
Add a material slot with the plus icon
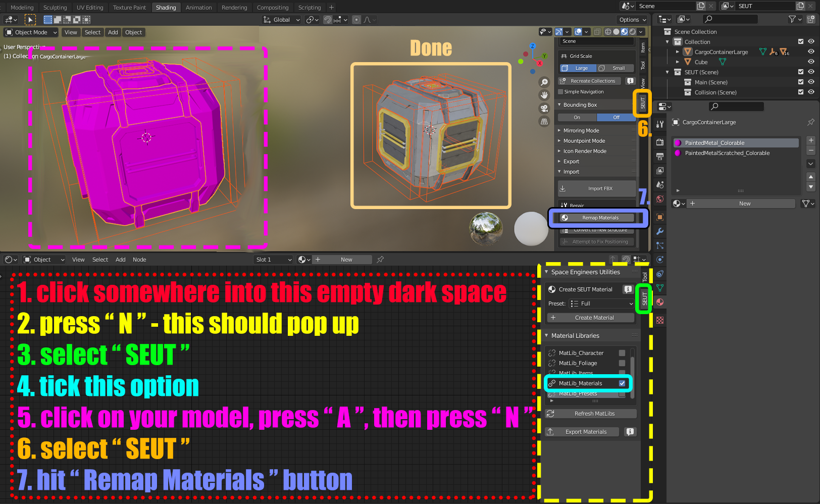click(x=811, y=140)
